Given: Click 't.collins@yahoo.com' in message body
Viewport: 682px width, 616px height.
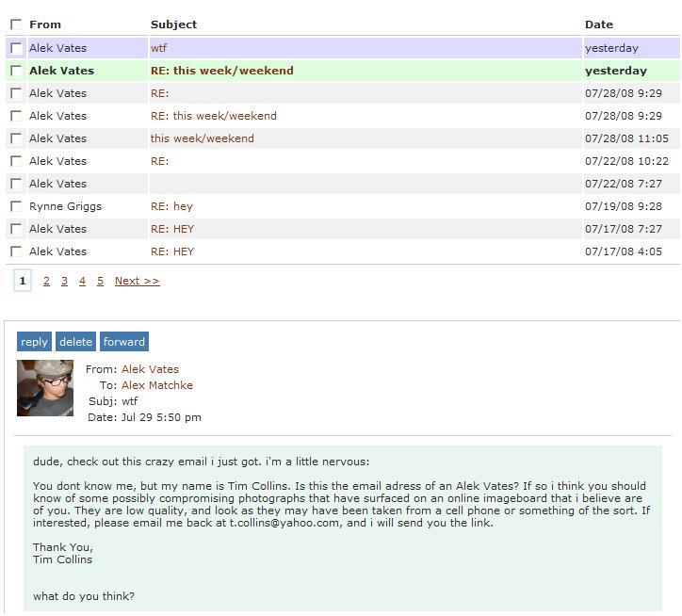Looking at the screenshot, I should (284, 523).
